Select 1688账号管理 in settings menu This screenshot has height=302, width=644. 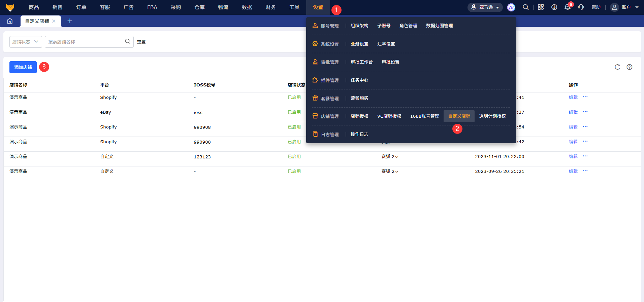(x=425, y=116)
